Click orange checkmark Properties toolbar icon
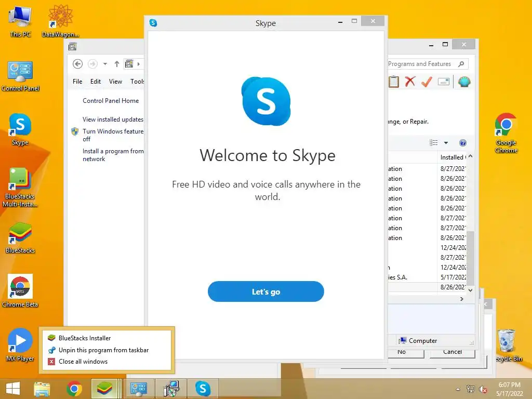 click(x=427, y=82)
